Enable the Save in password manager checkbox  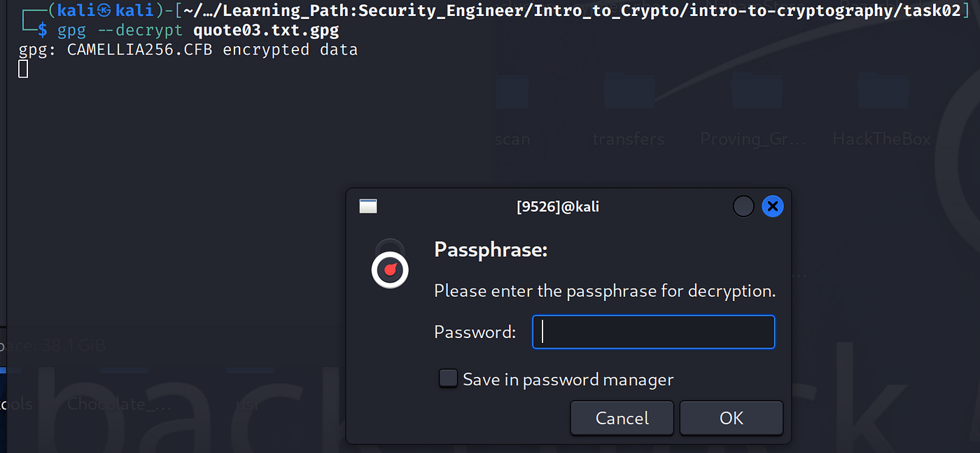tap(448, 379)
